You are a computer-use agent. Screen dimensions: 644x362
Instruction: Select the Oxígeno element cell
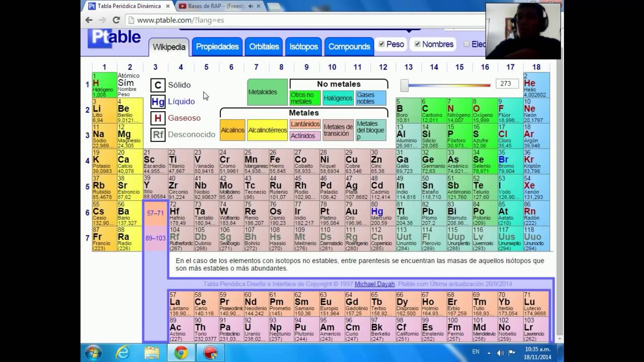tap(485, 111)
